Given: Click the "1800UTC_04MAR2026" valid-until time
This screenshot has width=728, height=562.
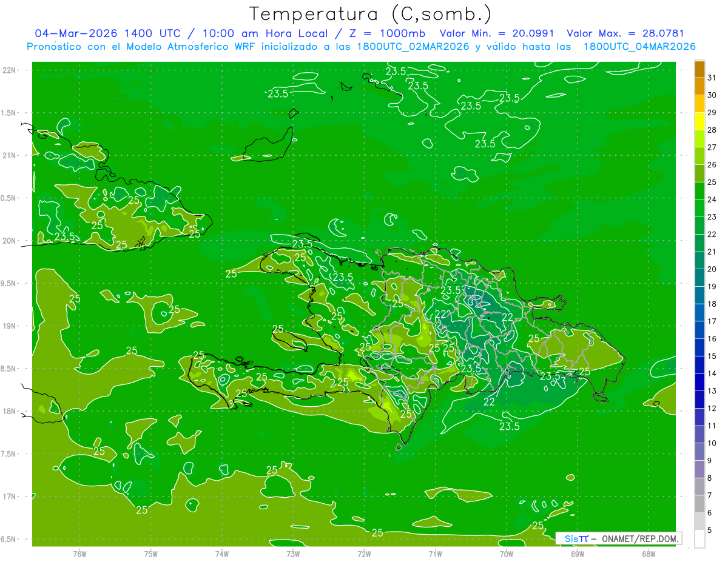Looking at the screenshot, I should 639,47.
